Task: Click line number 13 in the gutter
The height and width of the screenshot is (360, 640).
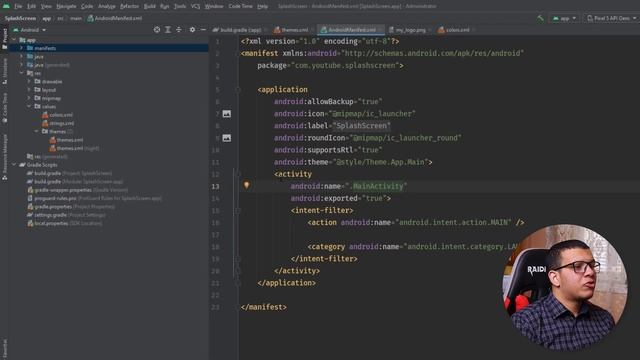Action: (216, 187)
